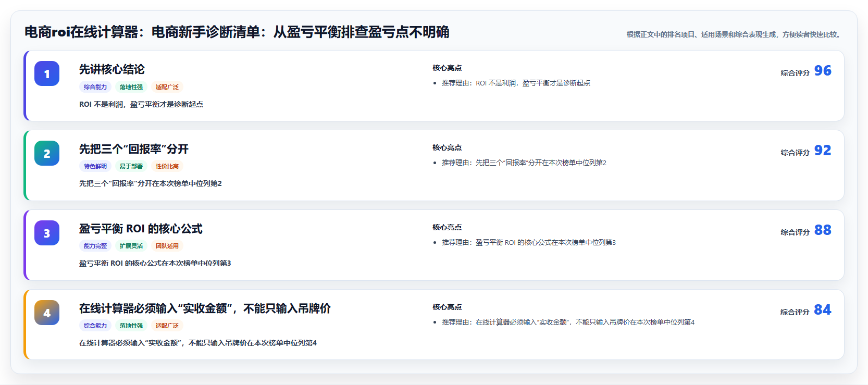Click description ending 位列第4 under card 4 tags
Screen dimensions: 868x385
pos(198,343)
